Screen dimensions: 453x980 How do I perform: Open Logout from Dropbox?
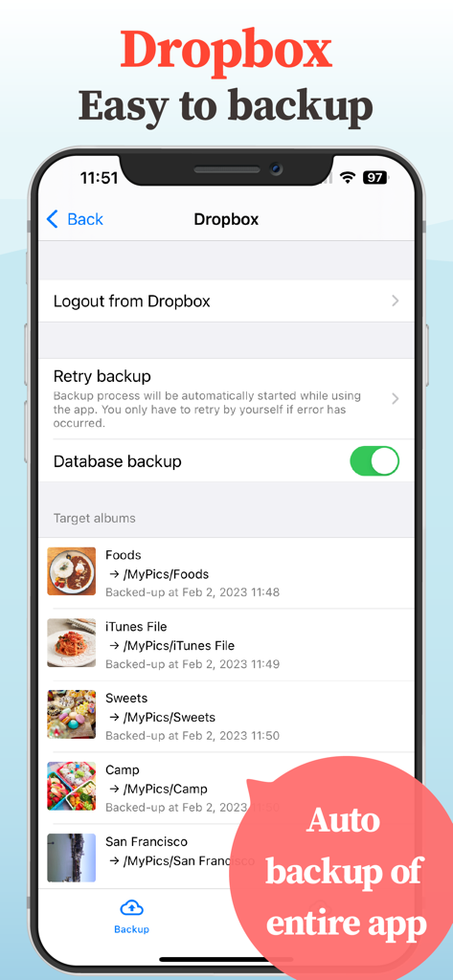point(226,301)
